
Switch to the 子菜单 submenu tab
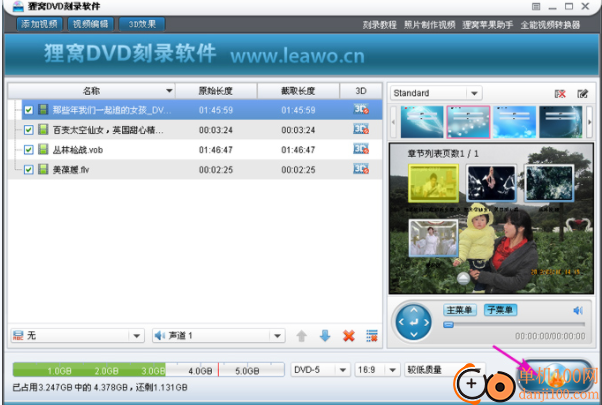click(500, 310)
